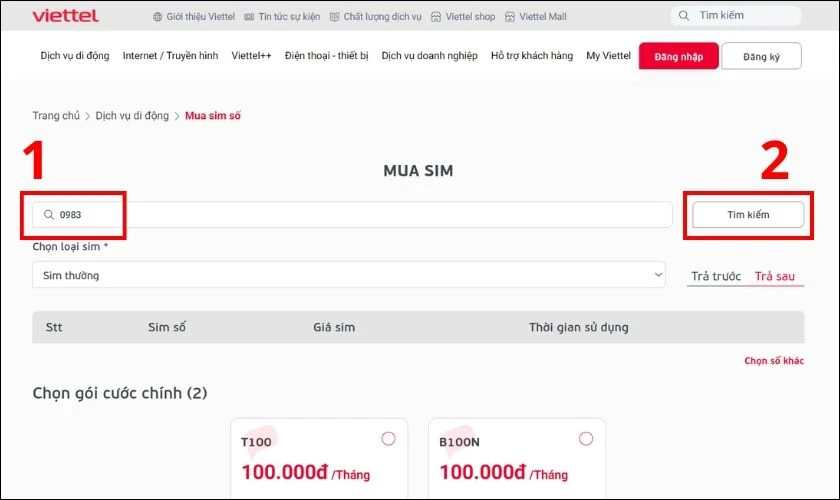Click the news icon beside Tin tức sự kiện
The width and height of the screenshot is (840, 500).
(249, 17)
